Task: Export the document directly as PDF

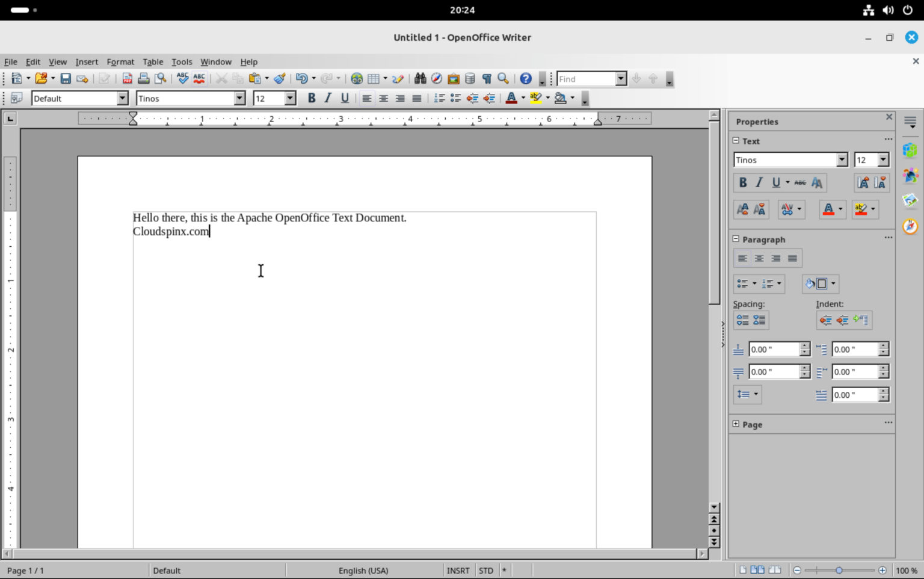Action: tap(126, 78)
